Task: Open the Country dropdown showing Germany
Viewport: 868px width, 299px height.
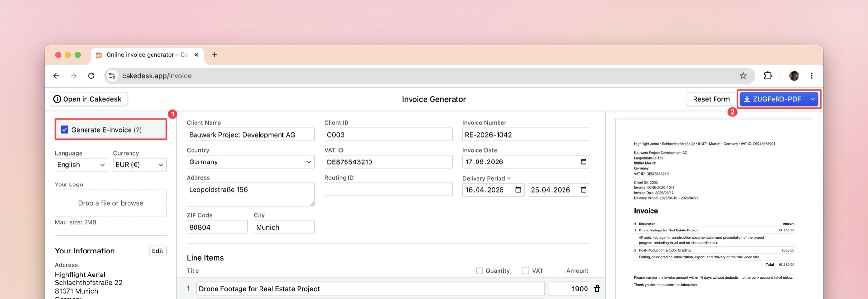Action: pyautogui.click(x=251, y=162)
